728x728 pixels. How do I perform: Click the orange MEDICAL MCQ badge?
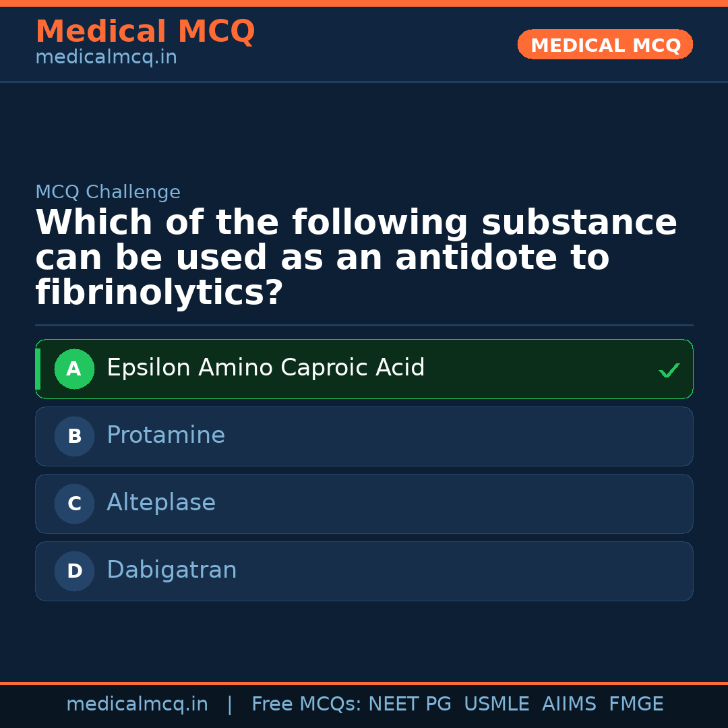pos(605,44)
